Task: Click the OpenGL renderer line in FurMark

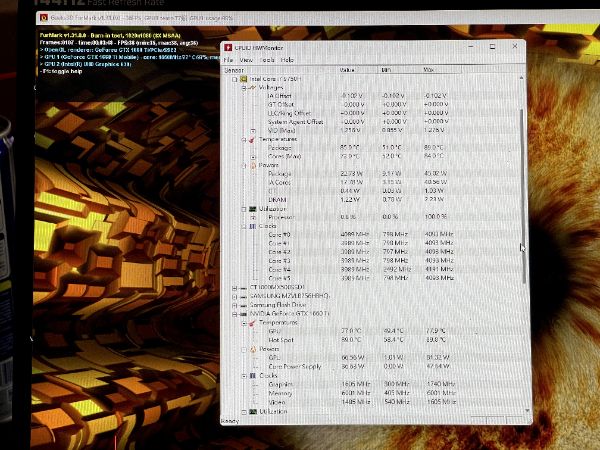Action: (108, 50)
